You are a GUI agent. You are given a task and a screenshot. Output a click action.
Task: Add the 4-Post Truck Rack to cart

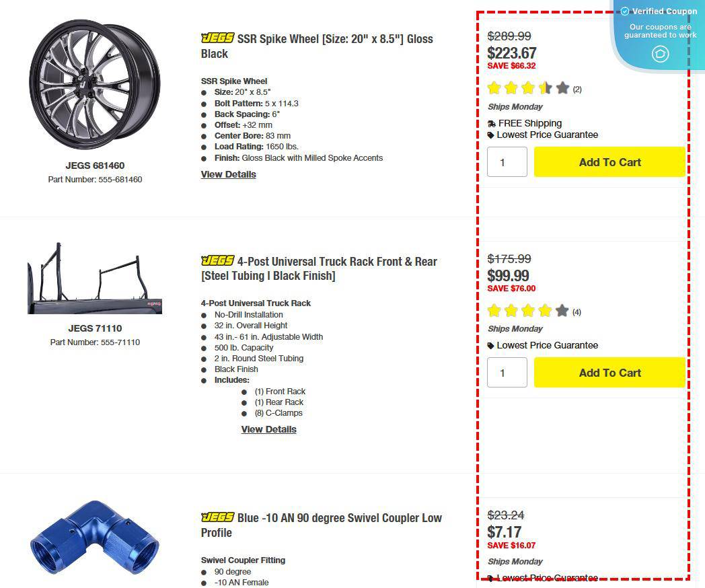[x=609, y=372]
